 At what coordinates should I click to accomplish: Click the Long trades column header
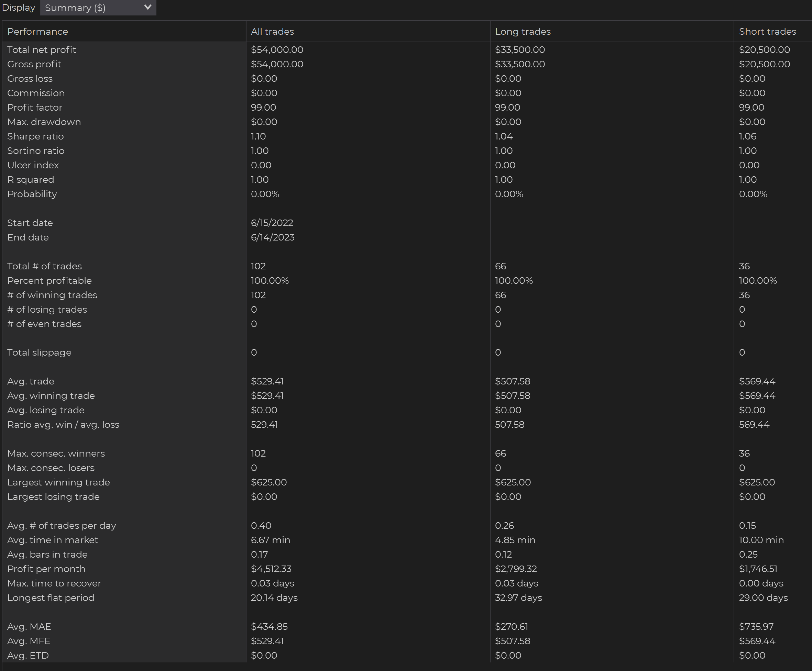click(523, 32)
